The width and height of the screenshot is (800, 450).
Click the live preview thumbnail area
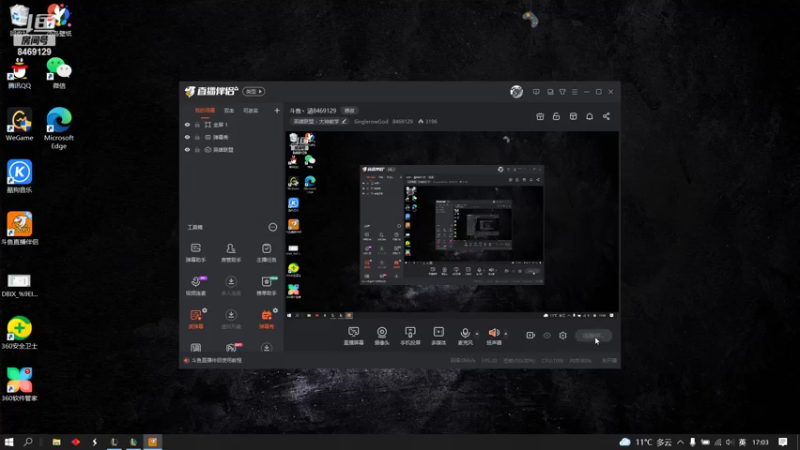(x=452, y=225)
